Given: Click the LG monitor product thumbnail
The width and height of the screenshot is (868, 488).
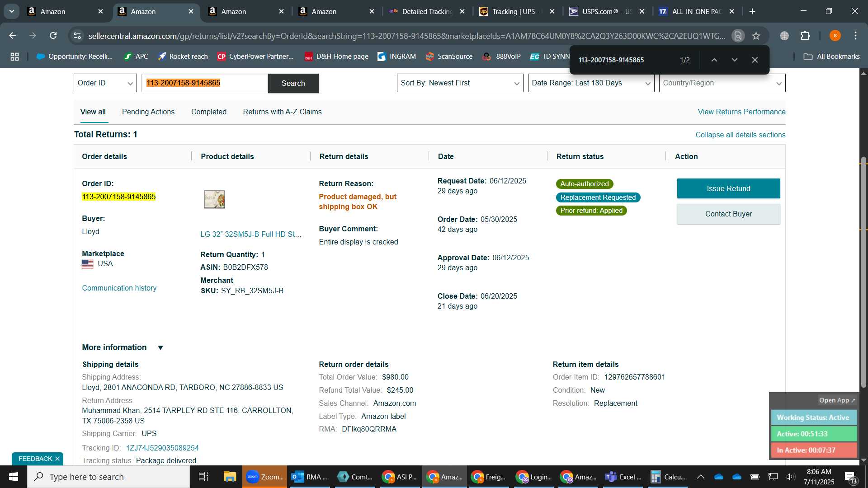Looking at the screenshot, I should (214, 199).
